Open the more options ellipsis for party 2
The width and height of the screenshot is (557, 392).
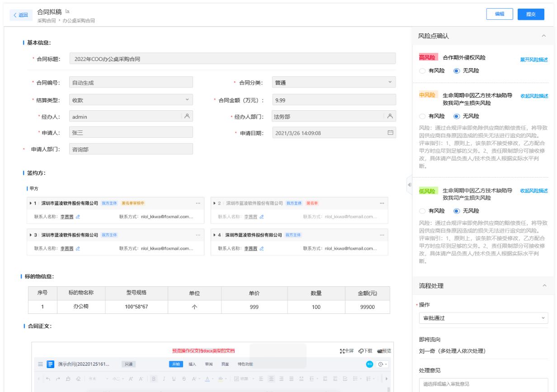(x=382, y=203)
